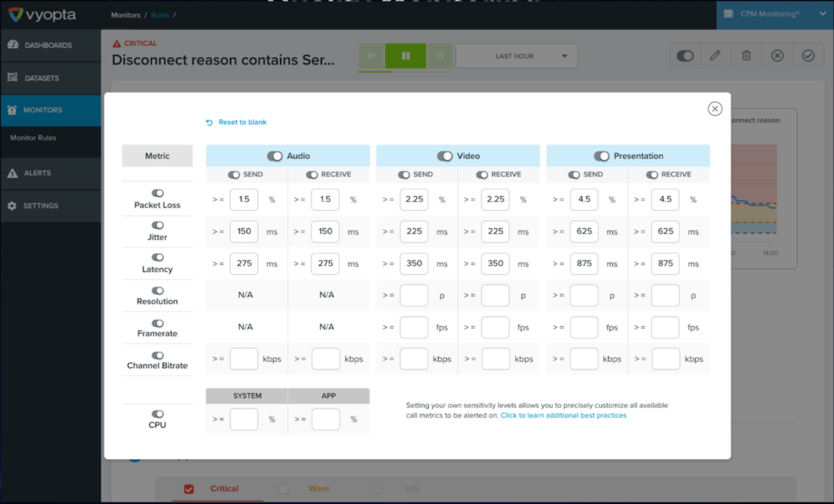834x504 pixels.
Task: Click the checkmark circle icon in toolbar
Action: tap(808, 56)
